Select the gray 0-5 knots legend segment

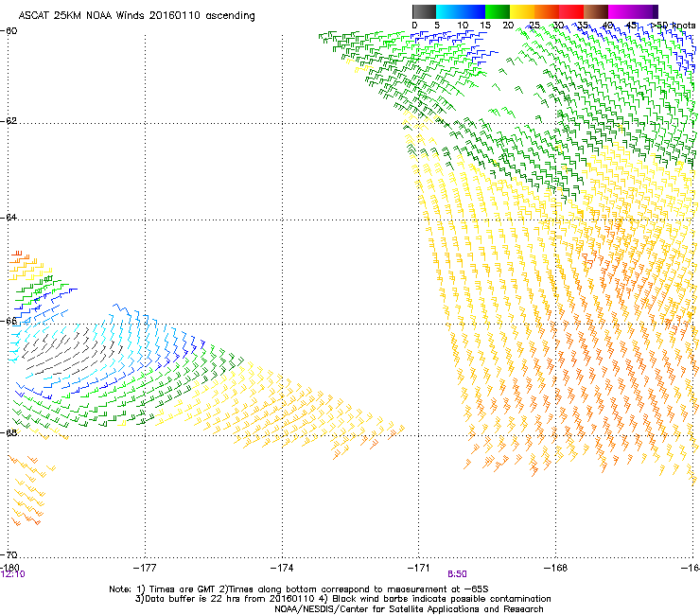point(424,11)
